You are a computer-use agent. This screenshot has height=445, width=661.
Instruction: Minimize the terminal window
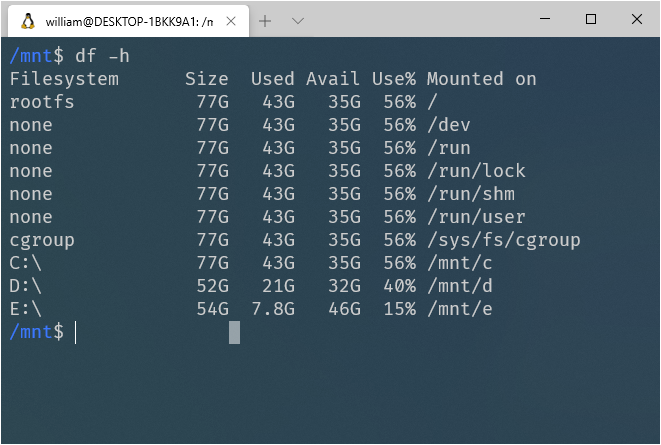(545, 19)
